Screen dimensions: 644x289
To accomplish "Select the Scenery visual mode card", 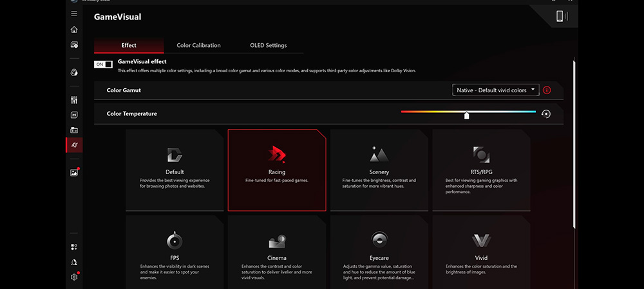I will tap(379, 170).
